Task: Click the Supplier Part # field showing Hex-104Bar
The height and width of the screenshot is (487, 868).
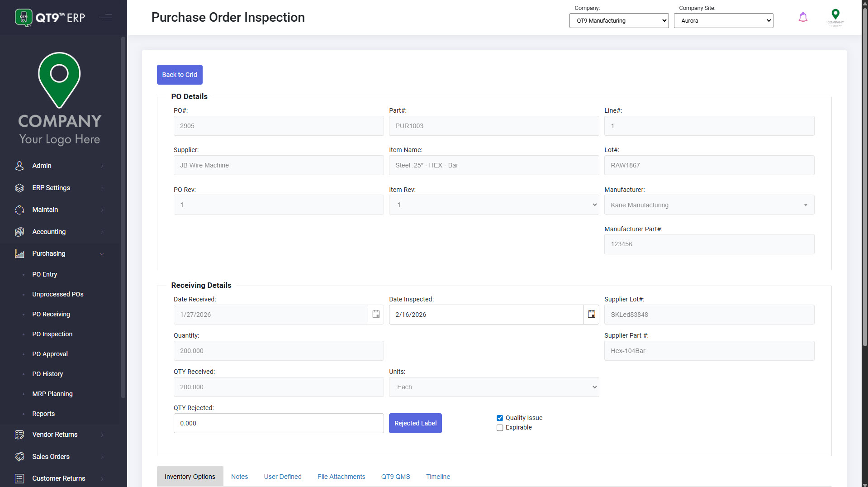Action: (x=709, y=351)
